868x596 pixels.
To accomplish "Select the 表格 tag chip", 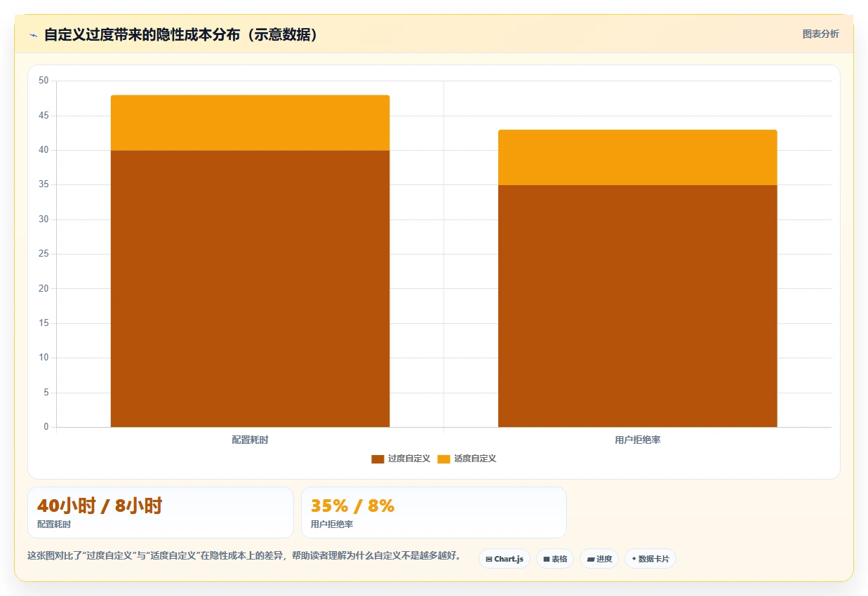I will point(555,559).
